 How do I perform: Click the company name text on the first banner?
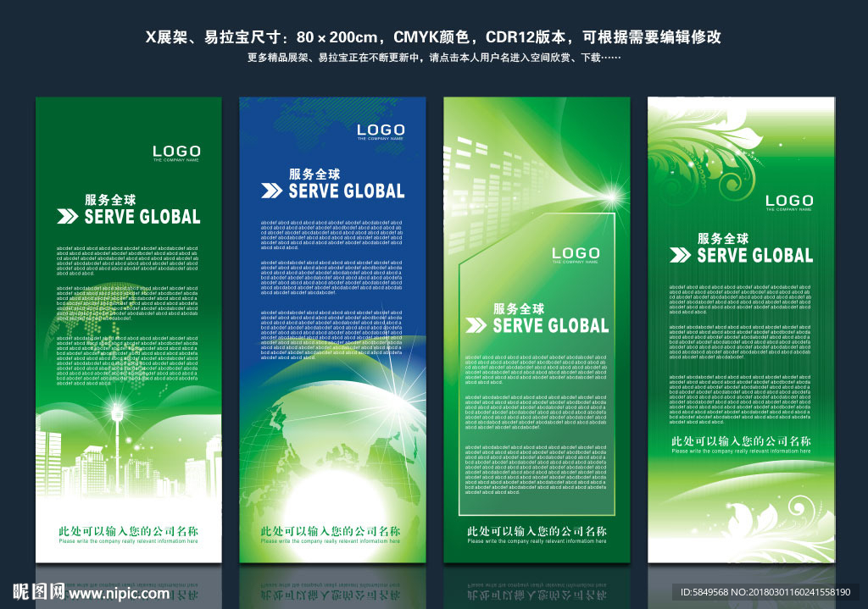pos(128,532)
